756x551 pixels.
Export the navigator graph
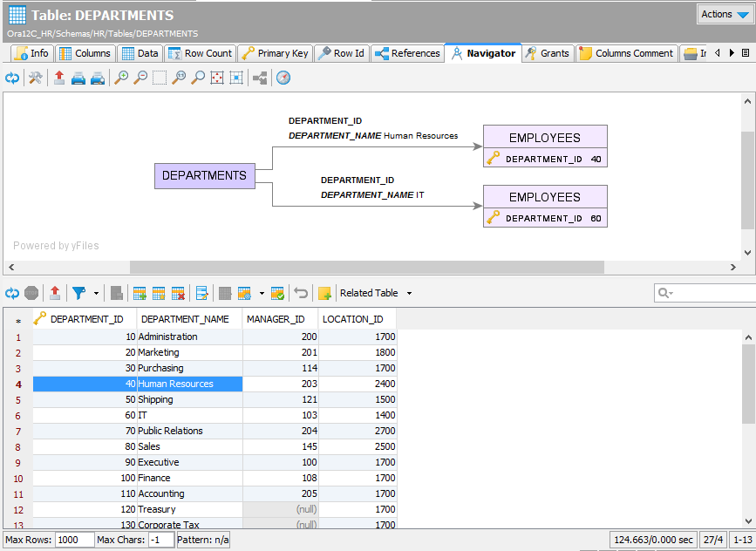click(x=59, y=78)
